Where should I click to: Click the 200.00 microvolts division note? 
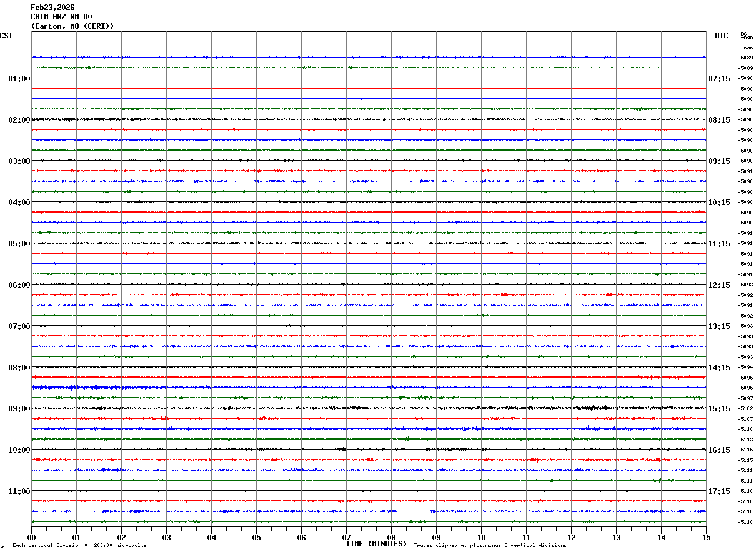point(79,546)
